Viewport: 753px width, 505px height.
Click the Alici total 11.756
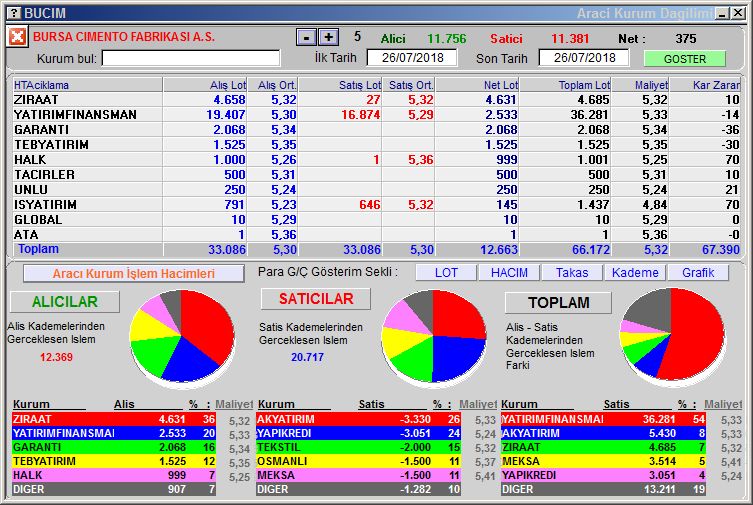[x=447, y=39]
